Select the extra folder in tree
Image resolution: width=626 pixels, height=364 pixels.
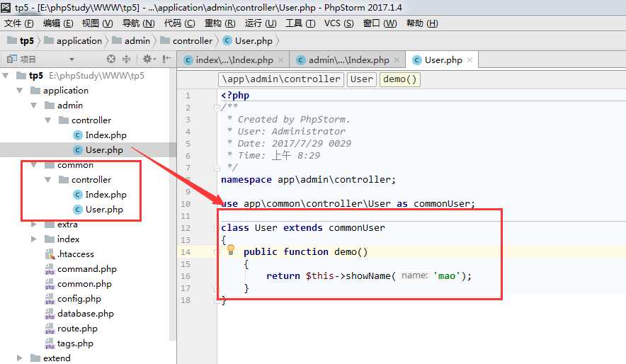tap(61, 224)
